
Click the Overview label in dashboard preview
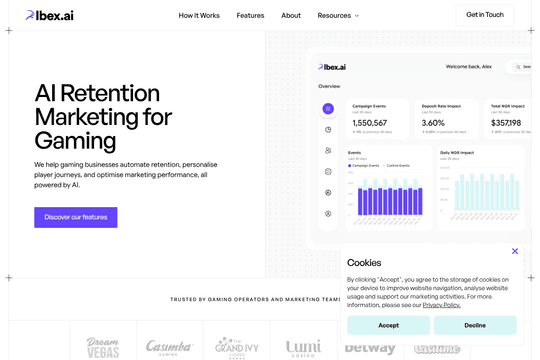329,86
